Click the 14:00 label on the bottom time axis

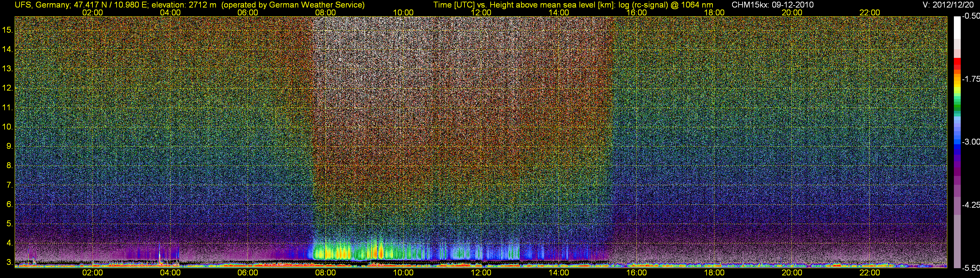(559, 273)
